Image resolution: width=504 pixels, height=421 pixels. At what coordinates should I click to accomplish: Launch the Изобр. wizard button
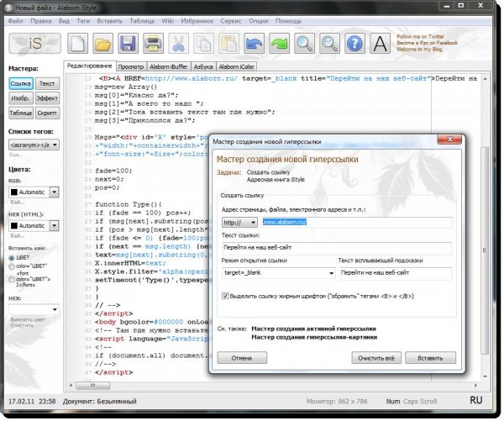[21, 98]
